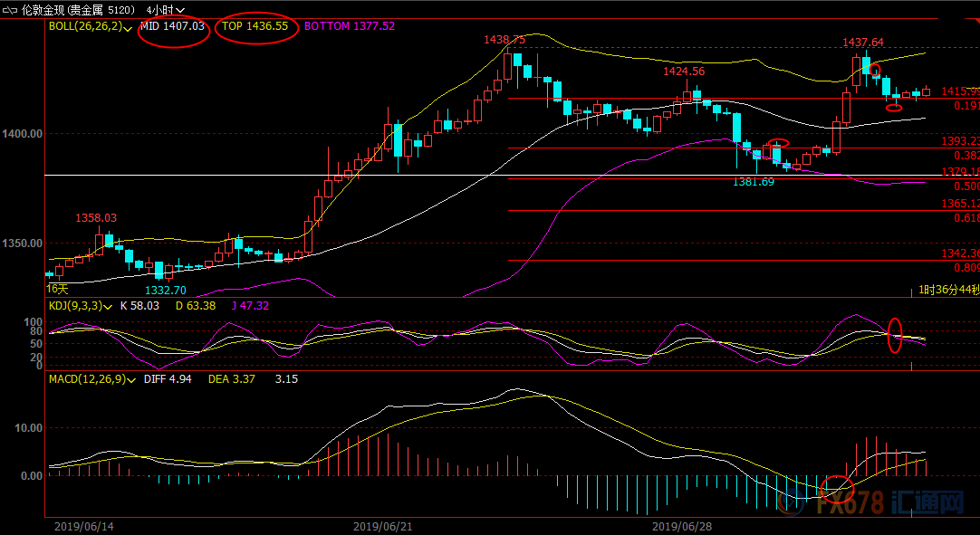Click the 1438.75 high price marker
This screenshot has width=980, height=535.
point(504,39)
